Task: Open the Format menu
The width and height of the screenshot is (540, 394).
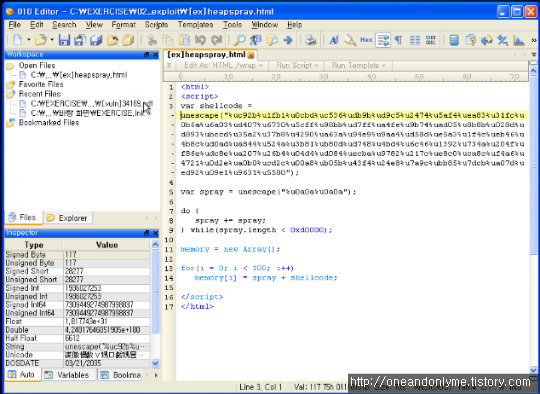Action: coord(124,25)
